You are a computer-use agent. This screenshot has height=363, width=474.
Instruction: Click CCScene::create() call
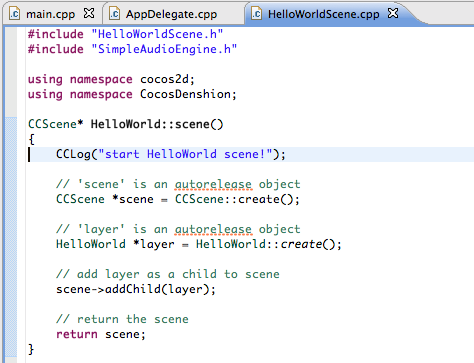click(x=237, y=199)
